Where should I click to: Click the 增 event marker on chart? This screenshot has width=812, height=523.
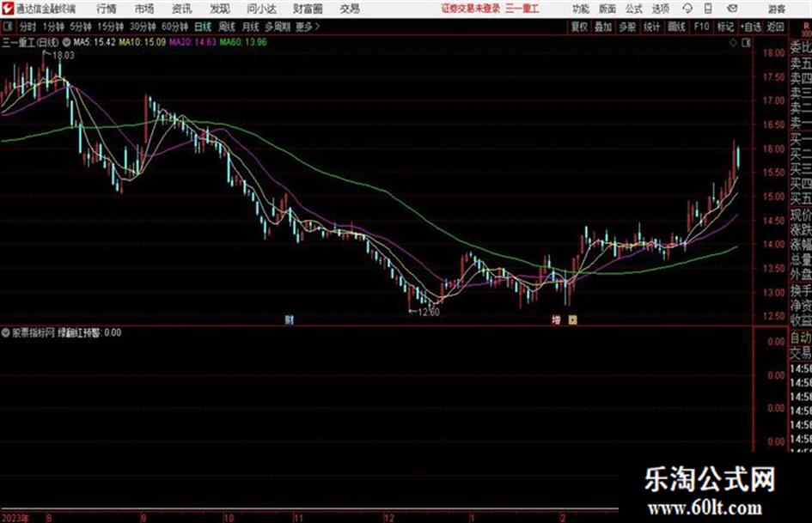(556, 320)
